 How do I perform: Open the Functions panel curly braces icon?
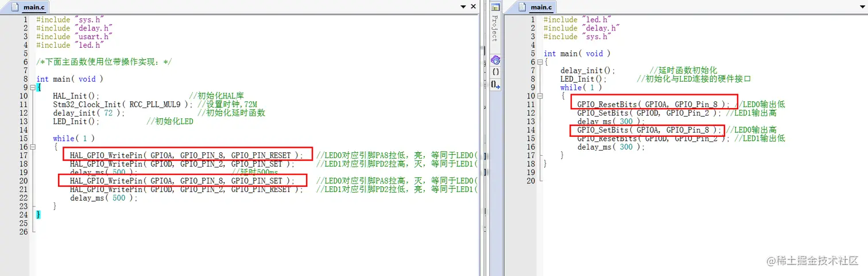(495, 72)
